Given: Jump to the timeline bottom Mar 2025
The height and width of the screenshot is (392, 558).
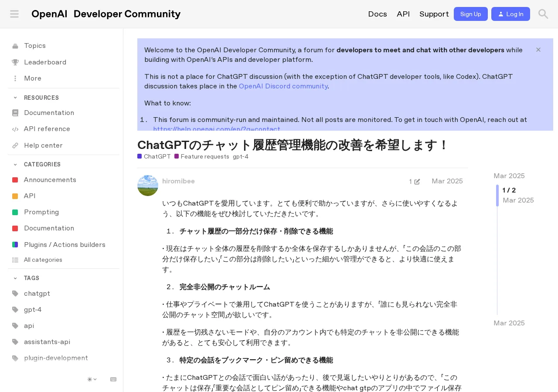Looking at the screenshot, I should point(509,323).
